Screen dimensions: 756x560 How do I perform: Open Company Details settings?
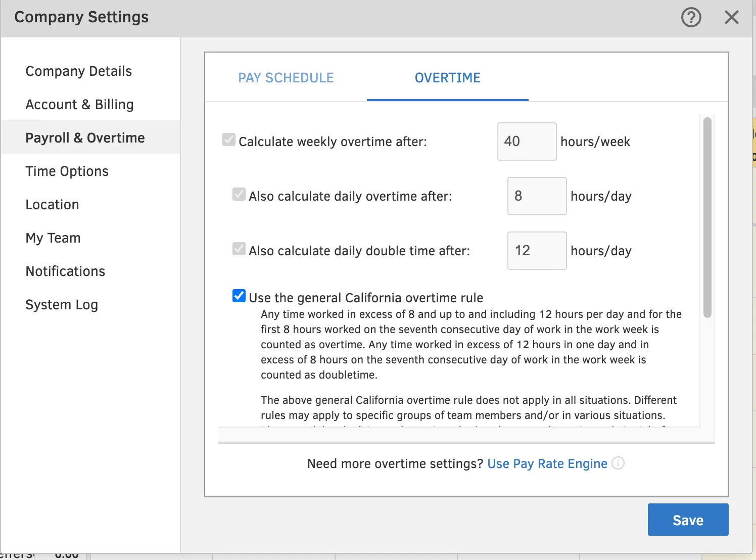[x=78, y=71]
